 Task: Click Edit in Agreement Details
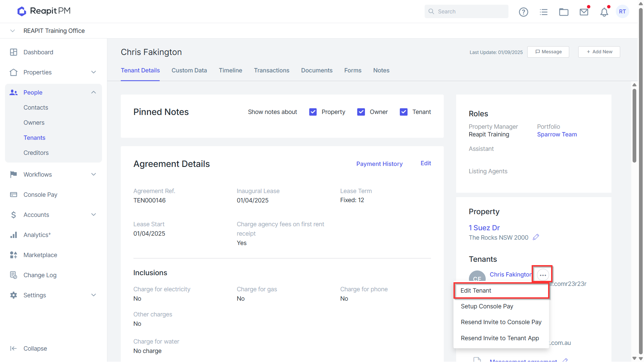click(x=426, y=163)
